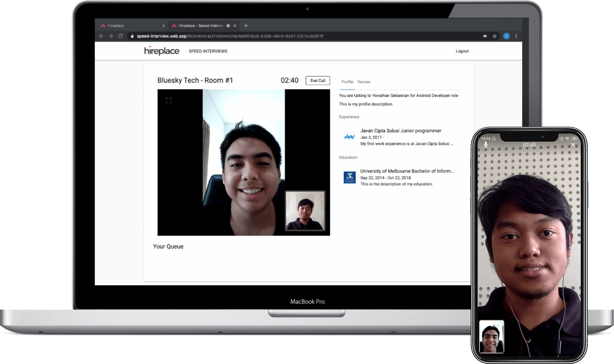The width and height of the screenshot is (614, 364).
Task: End the phone call with the X icon
Action: [573, 145]
